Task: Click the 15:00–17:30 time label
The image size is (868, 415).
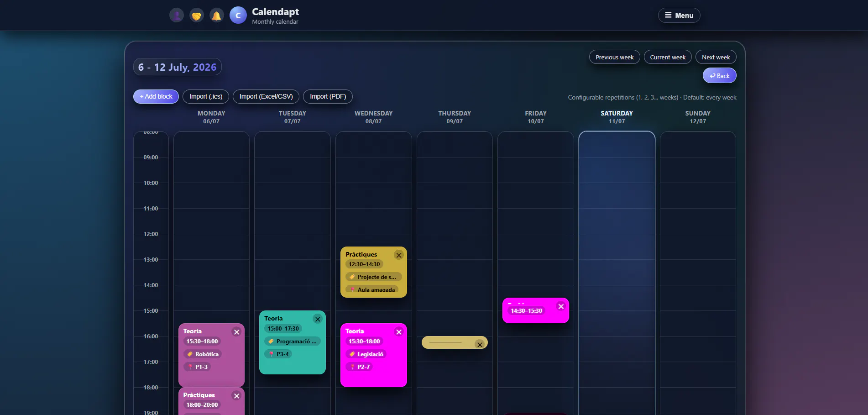Action: [x=283, y=328]
